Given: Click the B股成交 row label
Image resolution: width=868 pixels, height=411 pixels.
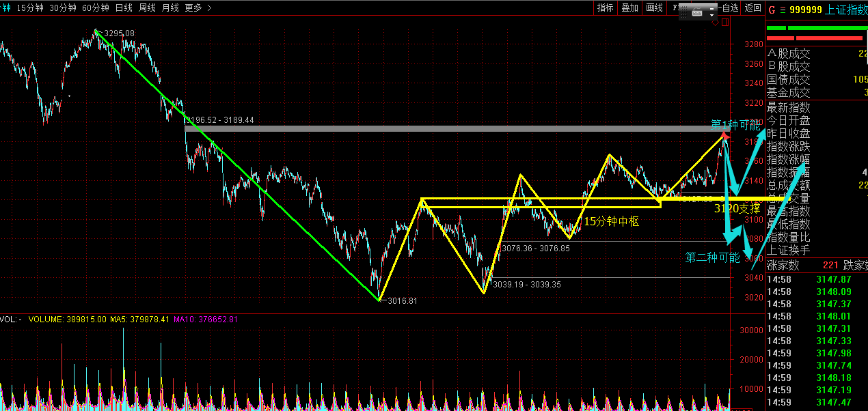Looking at the screenshot, I should coord(789,66).
